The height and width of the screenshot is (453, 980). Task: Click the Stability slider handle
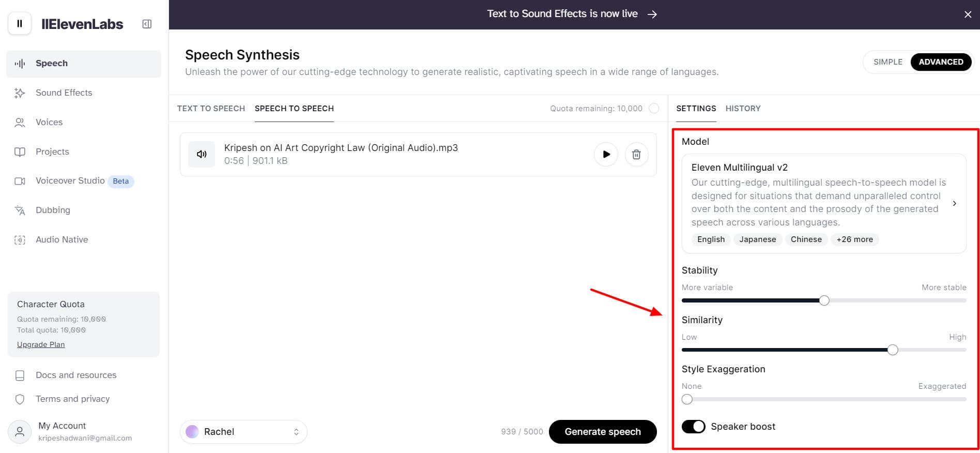tap(824, 300)
